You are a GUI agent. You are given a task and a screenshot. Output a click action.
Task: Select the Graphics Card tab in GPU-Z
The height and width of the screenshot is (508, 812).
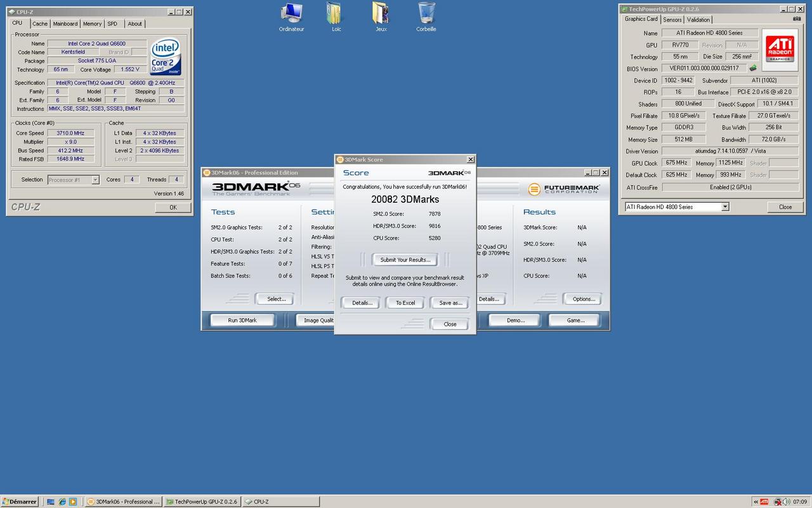click(x=641, y=19)
